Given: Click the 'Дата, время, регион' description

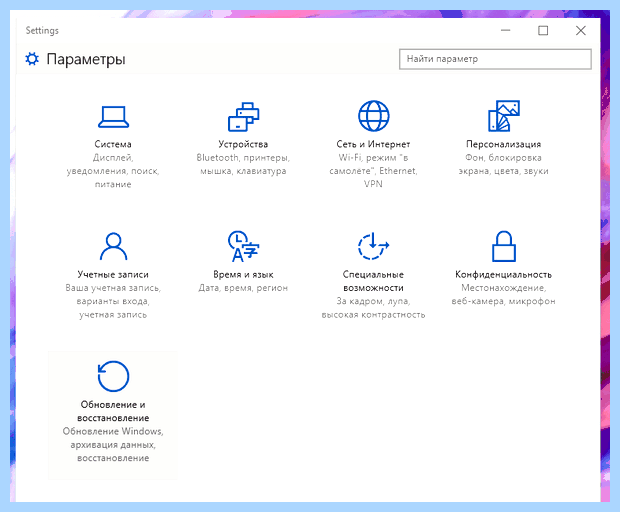Looking at the screenshot, I should (x=243, y=288).
